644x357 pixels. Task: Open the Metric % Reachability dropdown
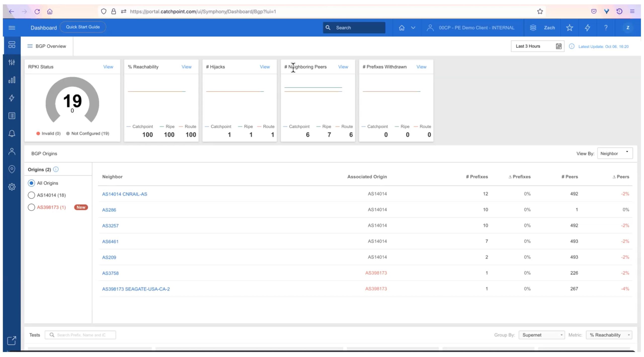[609, 335]
